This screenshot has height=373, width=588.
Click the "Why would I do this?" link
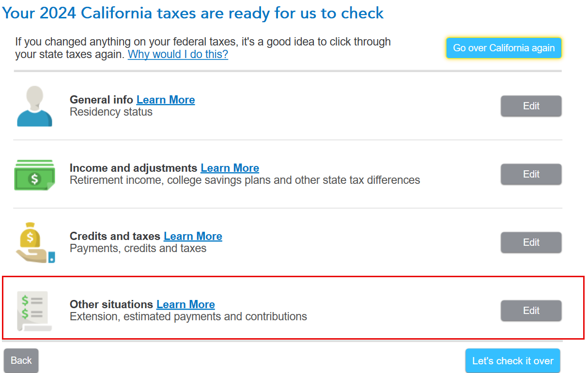[178, 54]
